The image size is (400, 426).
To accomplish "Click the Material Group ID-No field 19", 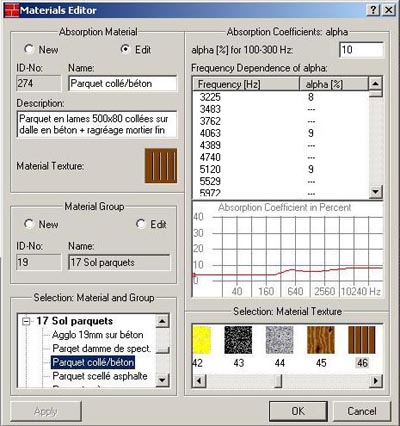I will click(39, 262).
